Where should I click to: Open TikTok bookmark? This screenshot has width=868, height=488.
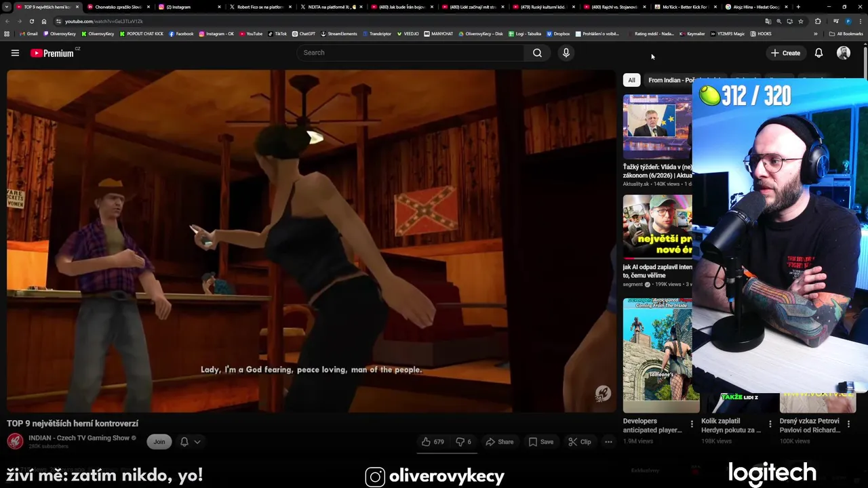tap(277, 33)
